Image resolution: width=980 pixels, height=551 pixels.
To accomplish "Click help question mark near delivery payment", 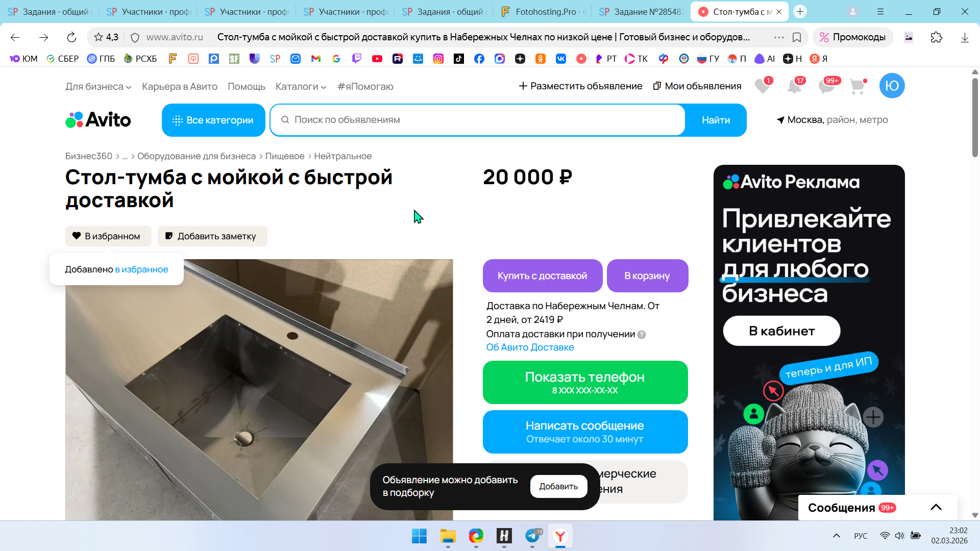I will click(x=642, y=335).
